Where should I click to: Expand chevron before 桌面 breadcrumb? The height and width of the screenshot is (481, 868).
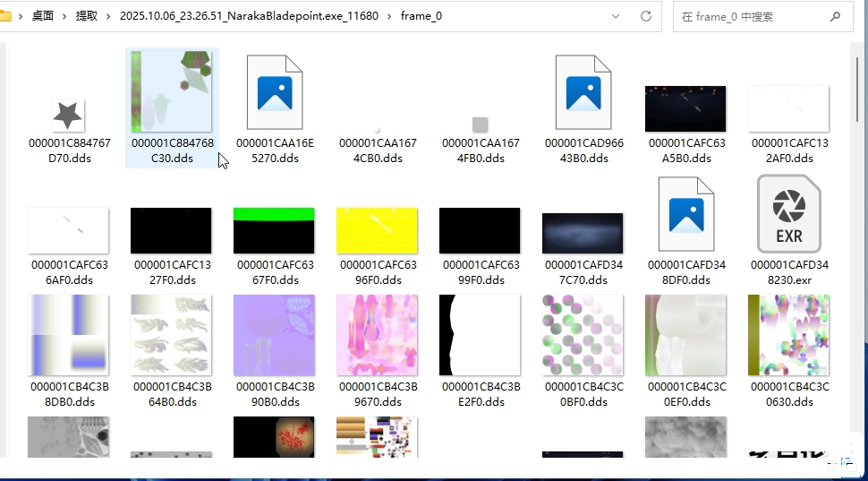(21, 16)
